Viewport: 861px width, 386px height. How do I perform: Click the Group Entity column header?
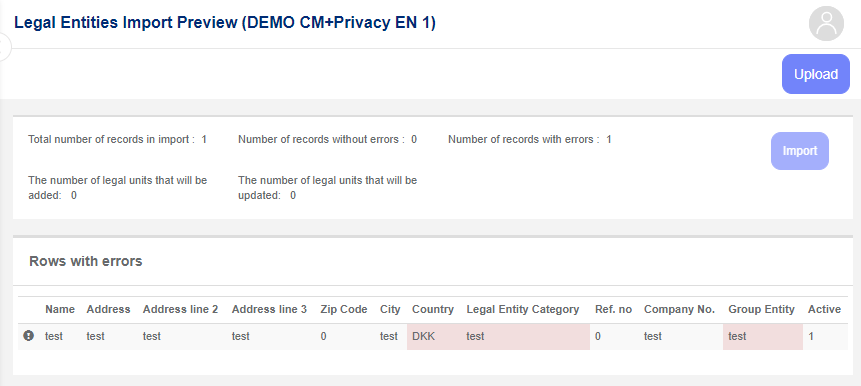[761, 309]
